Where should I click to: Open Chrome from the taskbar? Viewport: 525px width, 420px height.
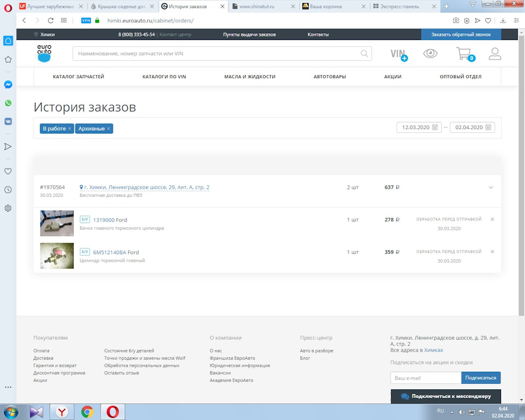coord(87,412)
